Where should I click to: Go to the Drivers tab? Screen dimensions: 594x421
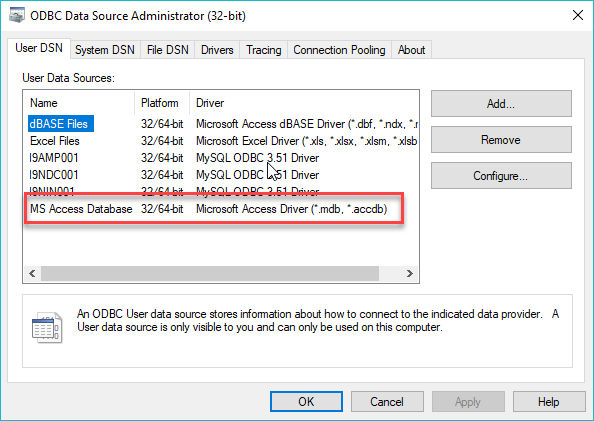[x=217, y=50]
